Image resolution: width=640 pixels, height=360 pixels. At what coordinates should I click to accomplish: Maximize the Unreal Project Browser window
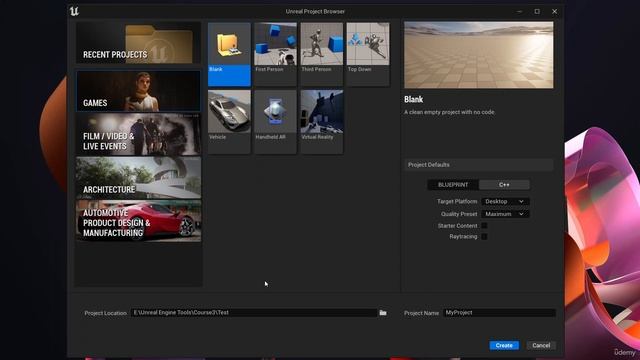tap(537, 11)
